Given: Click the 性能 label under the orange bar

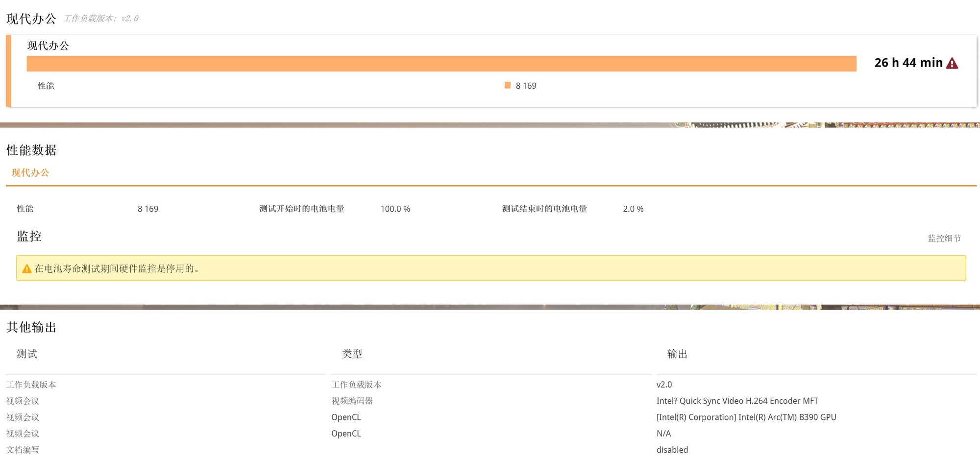Looking at the screenshot, I should (46, 86).
